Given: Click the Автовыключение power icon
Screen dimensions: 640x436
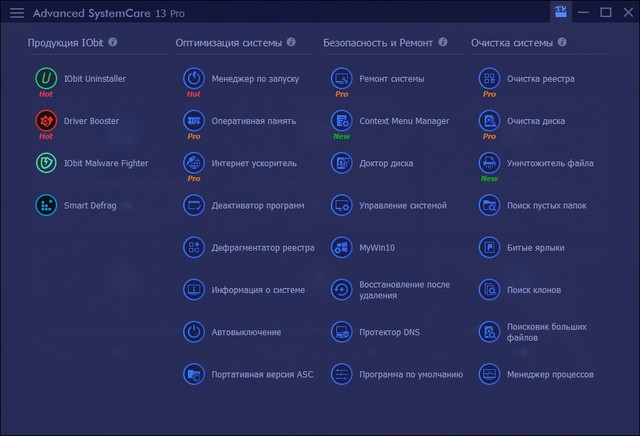Looking at the screenshot, I should coord(194,332).
